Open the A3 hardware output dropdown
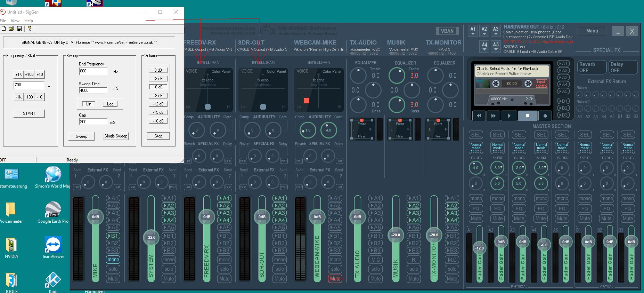The image size is (644, 293). 496,31
